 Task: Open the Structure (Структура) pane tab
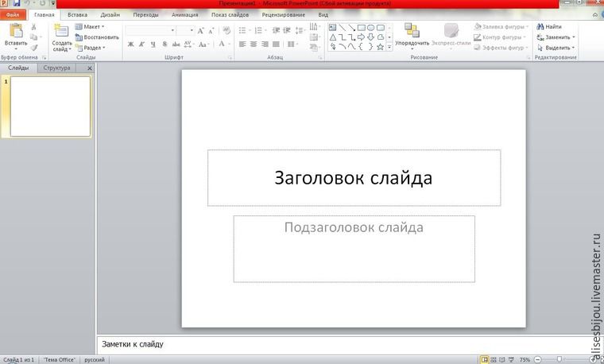(56, 68)
